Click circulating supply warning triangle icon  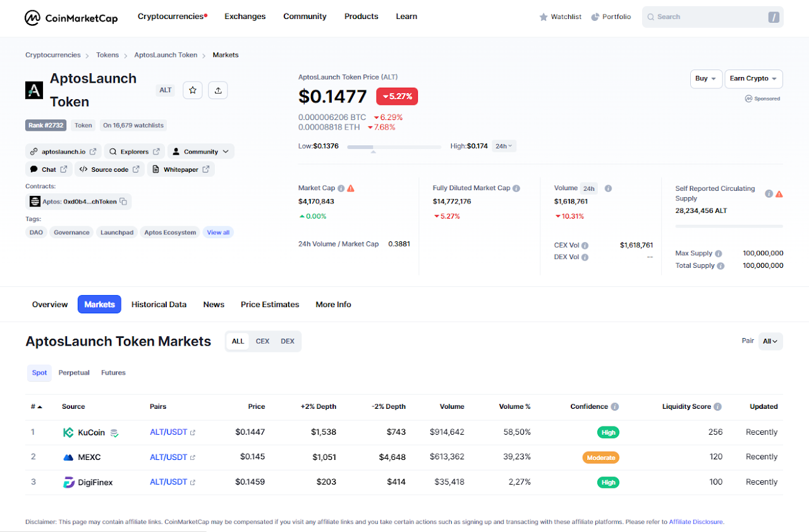pyautogui.click(x=779, y=194)
